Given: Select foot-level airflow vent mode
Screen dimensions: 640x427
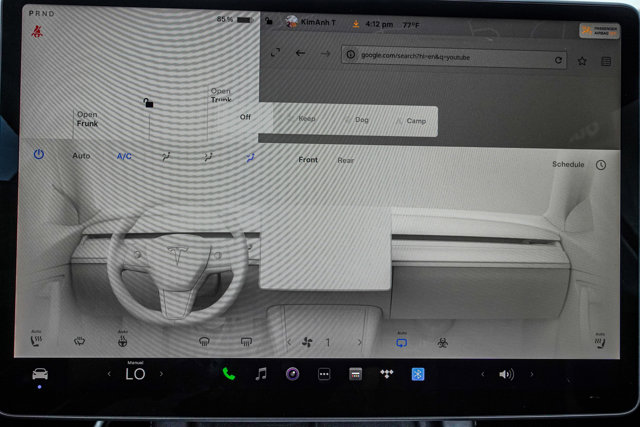Looking at the screenshot, I should pos(251,158).
